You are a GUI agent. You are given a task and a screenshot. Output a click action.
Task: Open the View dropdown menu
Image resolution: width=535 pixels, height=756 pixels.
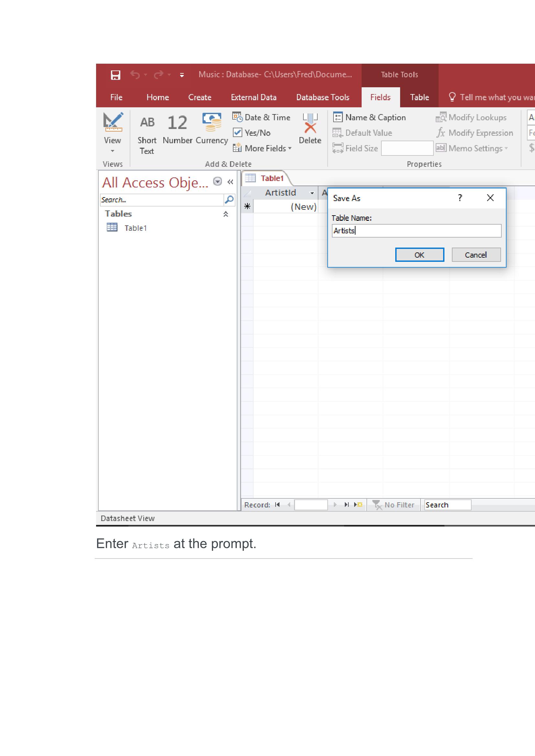(x=112, y=151)
